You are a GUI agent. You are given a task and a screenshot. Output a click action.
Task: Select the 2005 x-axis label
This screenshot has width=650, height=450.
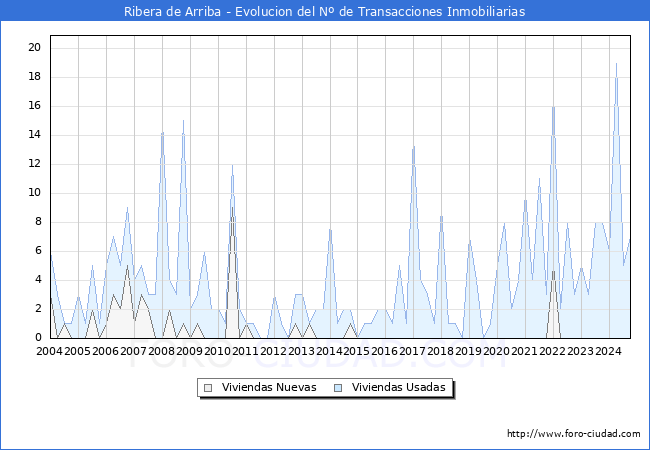(x=78, y=351)
